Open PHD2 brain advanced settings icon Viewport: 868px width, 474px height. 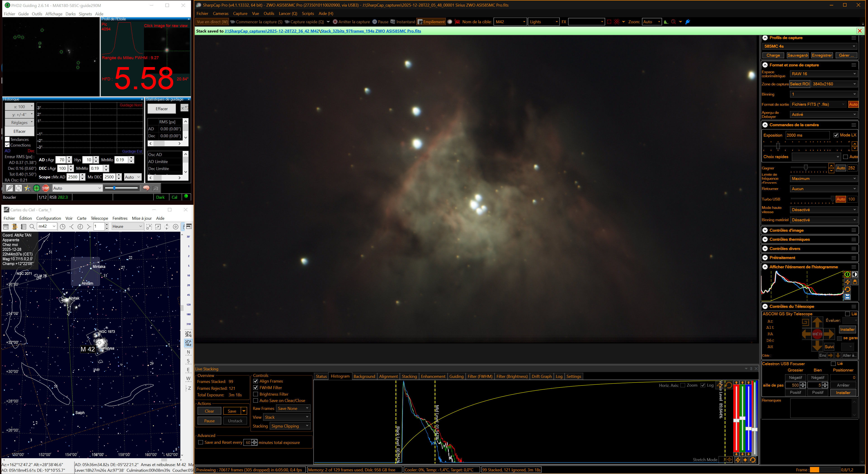[x=146, y=188]
